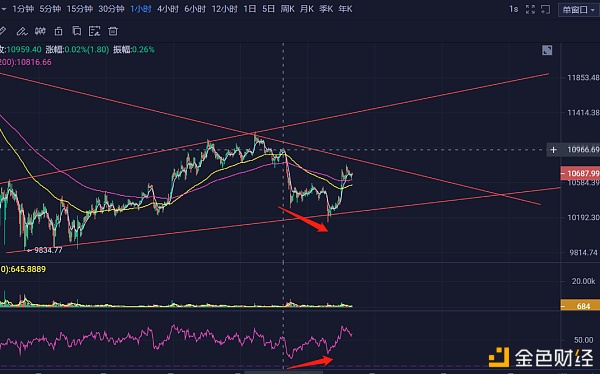This screenshot has width=600, height=374.
Task: Click the trash delete drawings icon
Action: coord(113,31)
